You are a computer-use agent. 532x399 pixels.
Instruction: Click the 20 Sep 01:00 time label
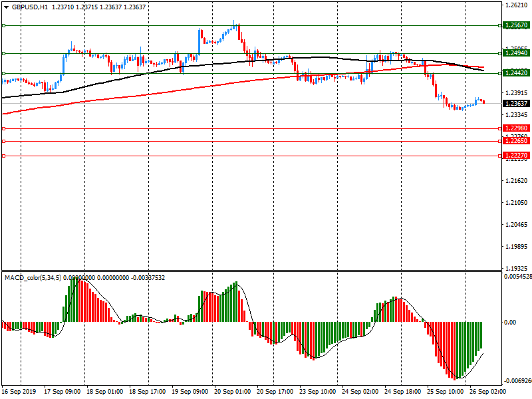click(232, 392)
